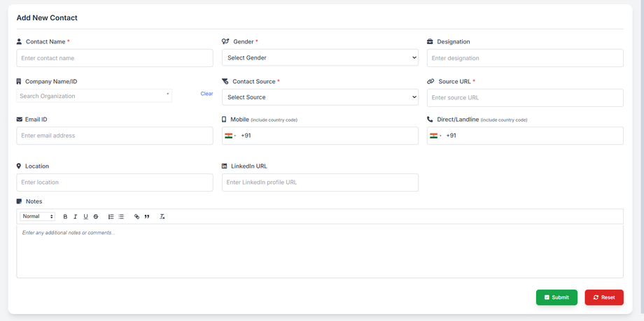Insert a bullet list in Notes
The height and width of the screenshot is (321, 644).
coord(121,217)
